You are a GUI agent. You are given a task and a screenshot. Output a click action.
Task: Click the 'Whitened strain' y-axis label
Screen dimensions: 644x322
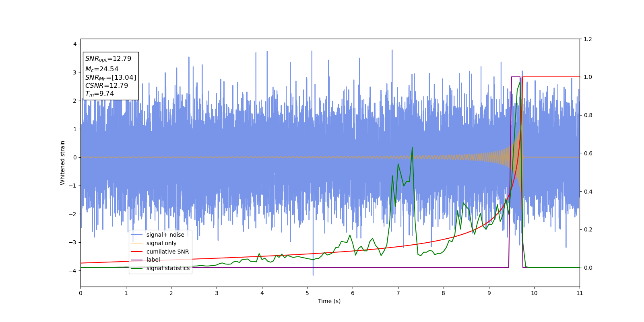[63, 163]
